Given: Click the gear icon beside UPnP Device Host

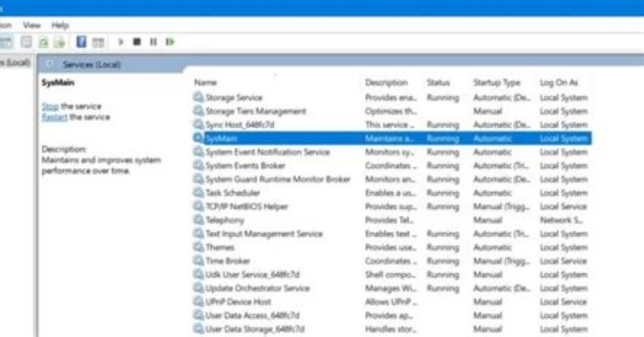Looking at the screenshot, I should pyautogui.click(x=199, y=302).
